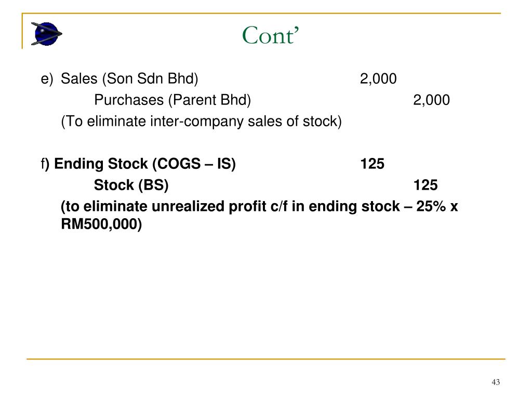Click the 125 credit for Stock (BS)

(425, 185)
